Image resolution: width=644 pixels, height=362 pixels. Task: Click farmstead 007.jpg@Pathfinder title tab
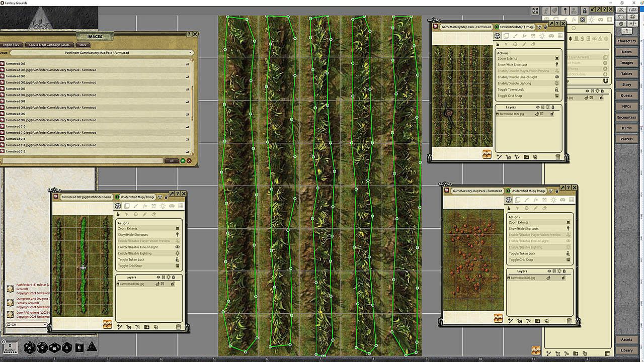click(86, 197)
